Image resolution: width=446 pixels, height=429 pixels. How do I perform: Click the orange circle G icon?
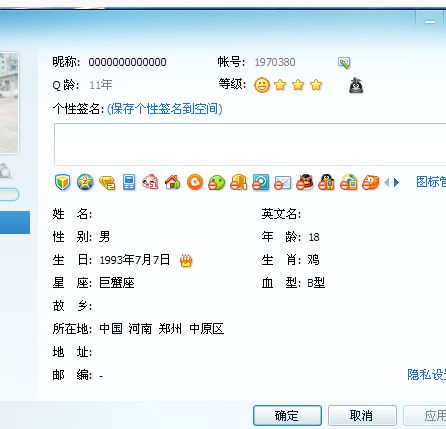click(195, 182)
